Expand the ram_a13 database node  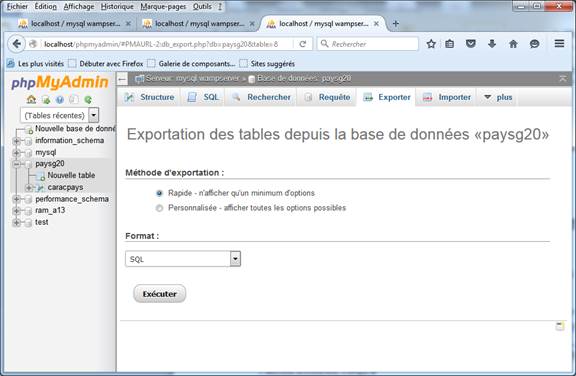pos(16,211)
